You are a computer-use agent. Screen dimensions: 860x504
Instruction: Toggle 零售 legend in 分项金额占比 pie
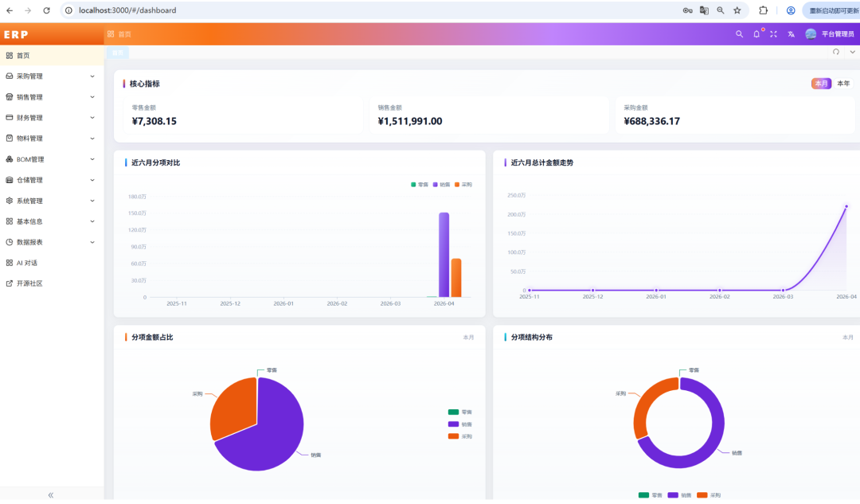pos(459,412)
